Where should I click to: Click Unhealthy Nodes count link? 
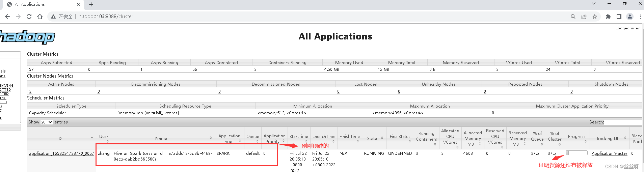[399, 91]
